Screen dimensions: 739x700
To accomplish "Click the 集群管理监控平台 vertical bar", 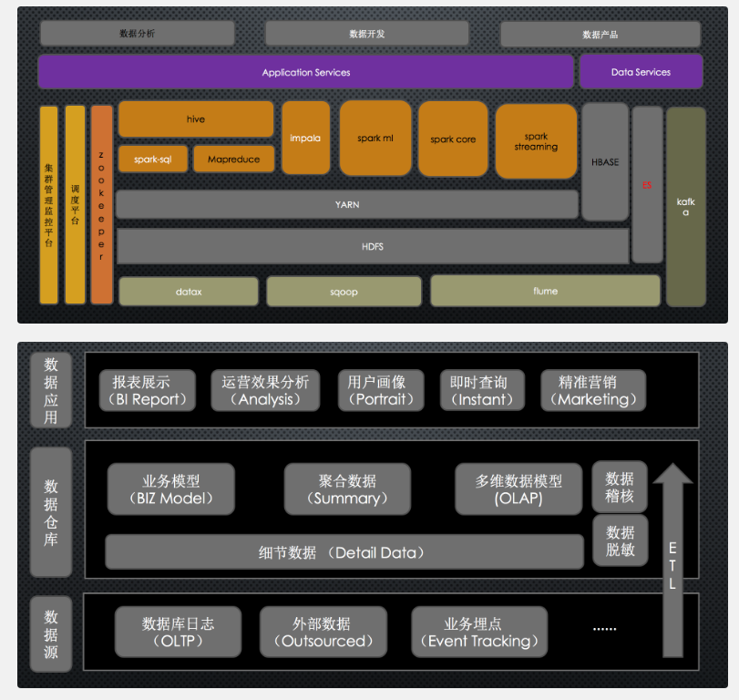I will (x=48, y=205).
